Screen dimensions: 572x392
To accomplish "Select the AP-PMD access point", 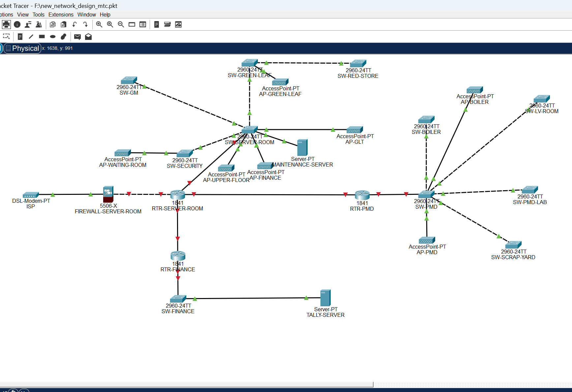I will click(x=427, y=240).
